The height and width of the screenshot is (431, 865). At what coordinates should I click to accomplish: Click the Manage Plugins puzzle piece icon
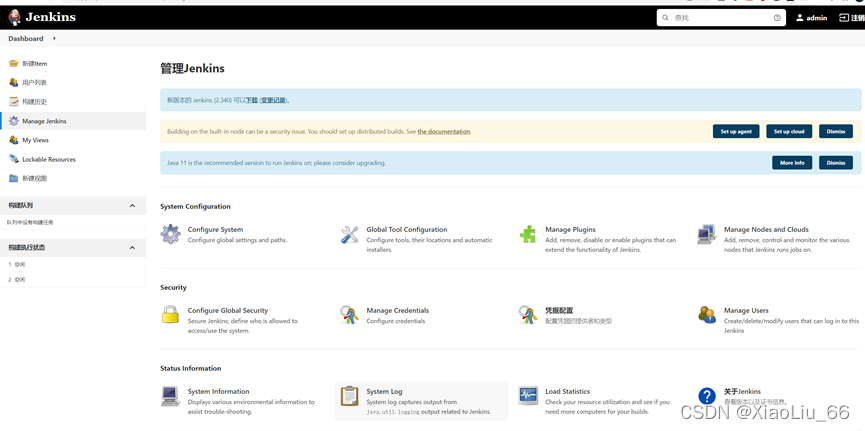(528, 235)
